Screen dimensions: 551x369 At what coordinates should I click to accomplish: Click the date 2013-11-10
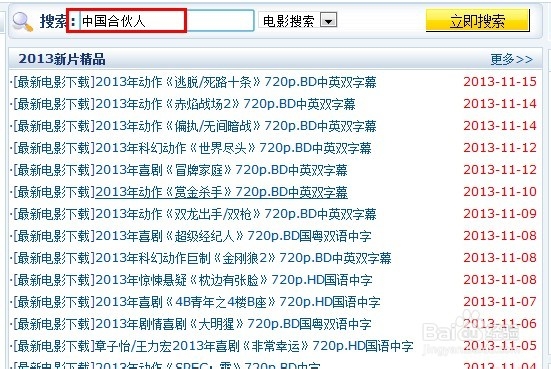[500, 192]
